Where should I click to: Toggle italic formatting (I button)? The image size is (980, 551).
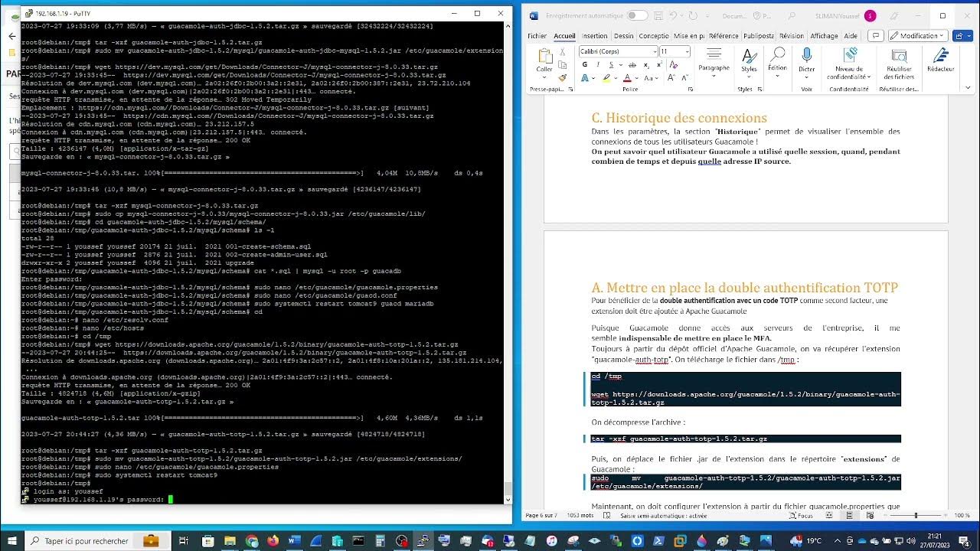pyautogui.click(x=598, y=65)
